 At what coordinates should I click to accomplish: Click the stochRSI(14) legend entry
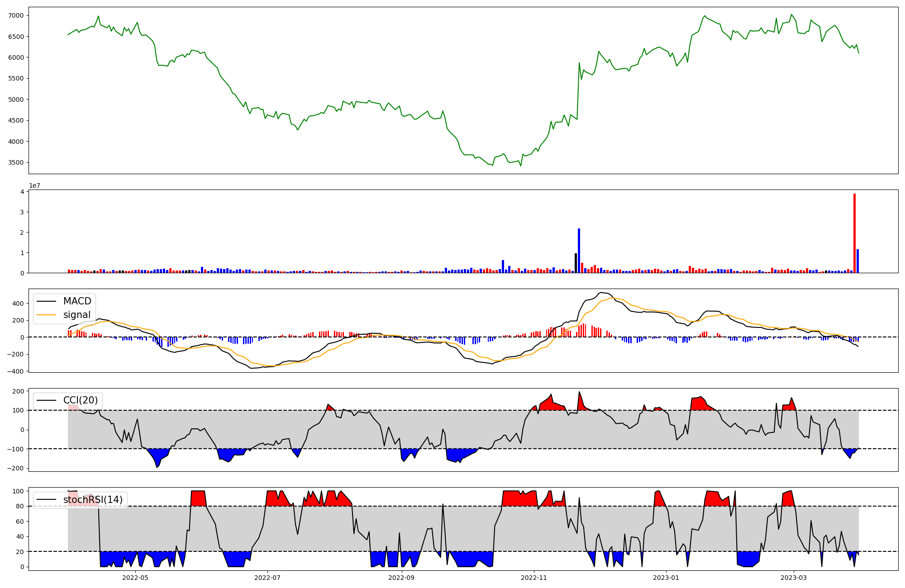coord(93,500)
